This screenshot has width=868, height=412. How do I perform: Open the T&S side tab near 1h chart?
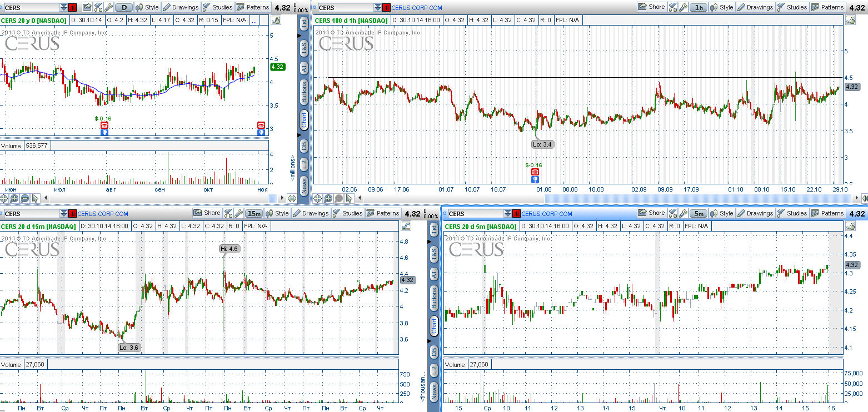pyautogui.click(x=304, y=47)
